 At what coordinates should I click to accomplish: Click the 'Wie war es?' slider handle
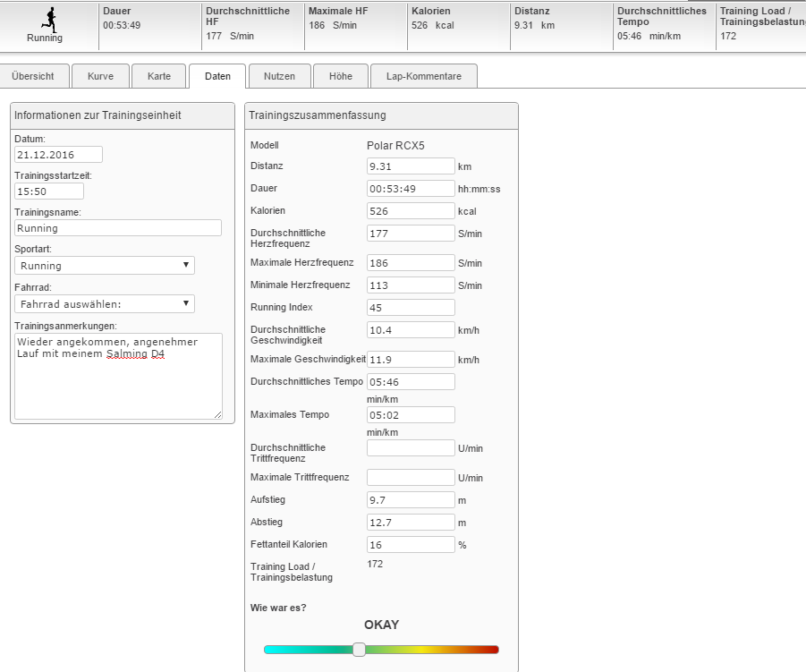pos(359,650)
